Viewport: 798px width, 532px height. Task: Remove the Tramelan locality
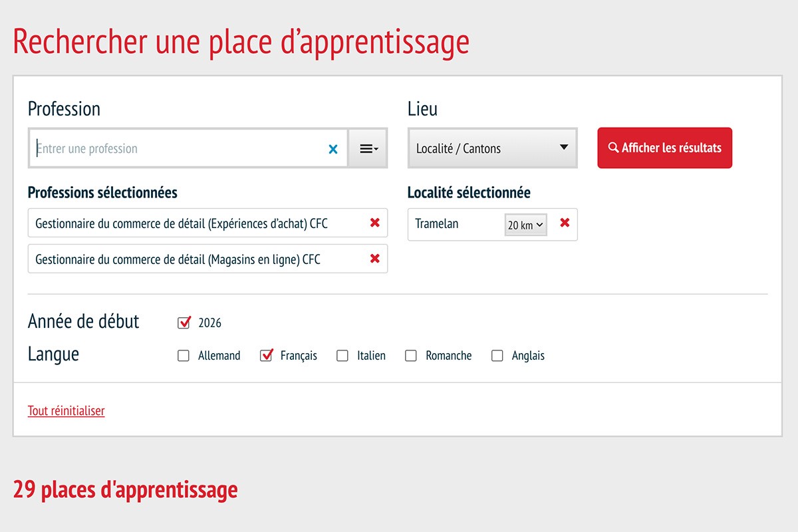[x=565, y=223]
